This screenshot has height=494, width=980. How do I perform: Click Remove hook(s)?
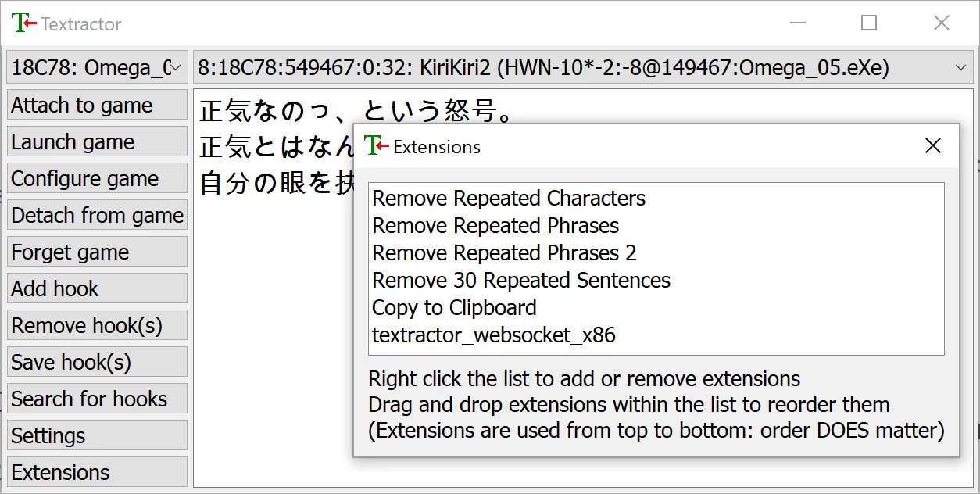point(80,325)
